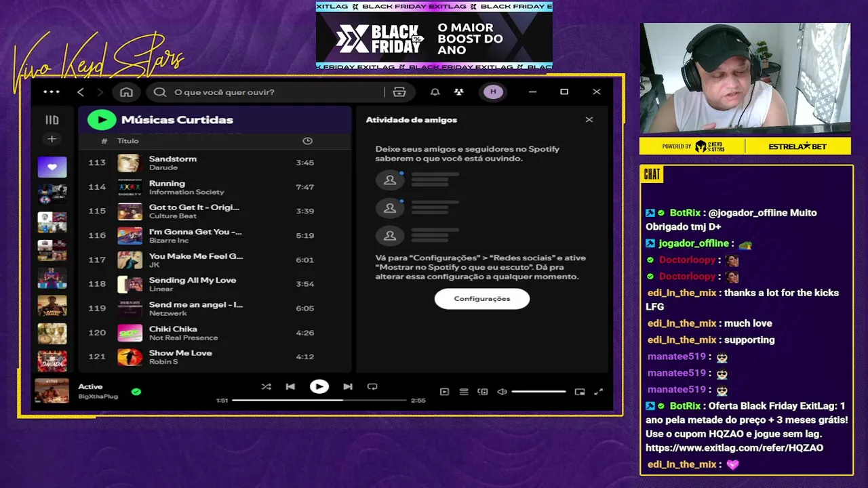
Task: Open the artist link Darude
Action: (163, 167)
